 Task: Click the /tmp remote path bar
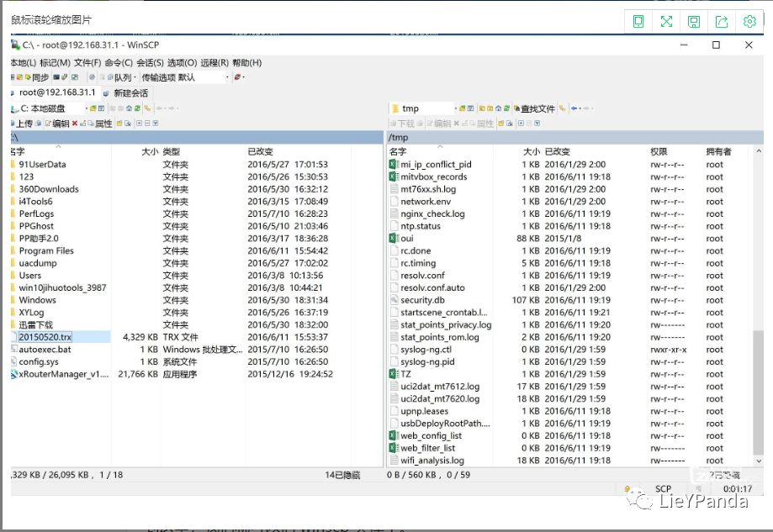click(574, 138)
